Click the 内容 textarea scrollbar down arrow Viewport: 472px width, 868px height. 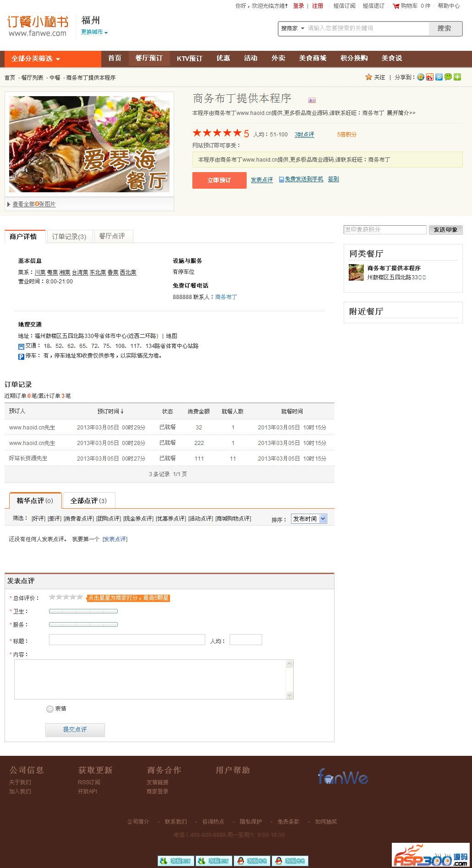tap(289, 695)
